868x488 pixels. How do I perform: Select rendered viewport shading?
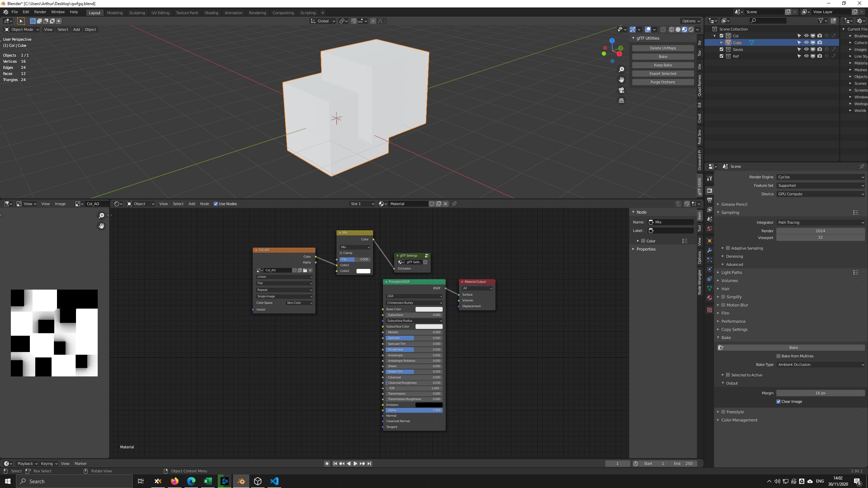pyautogui.click(x=691, y=30)
